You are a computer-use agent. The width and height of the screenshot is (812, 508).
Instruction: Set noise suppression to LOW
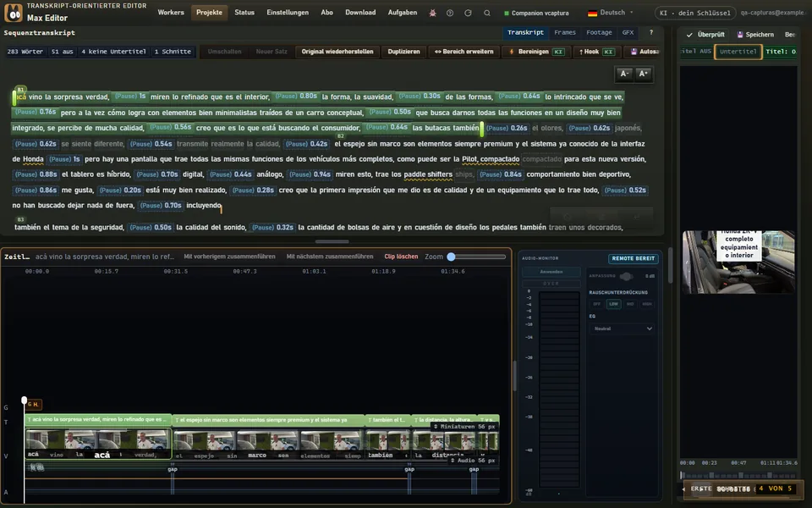[614, 304]
